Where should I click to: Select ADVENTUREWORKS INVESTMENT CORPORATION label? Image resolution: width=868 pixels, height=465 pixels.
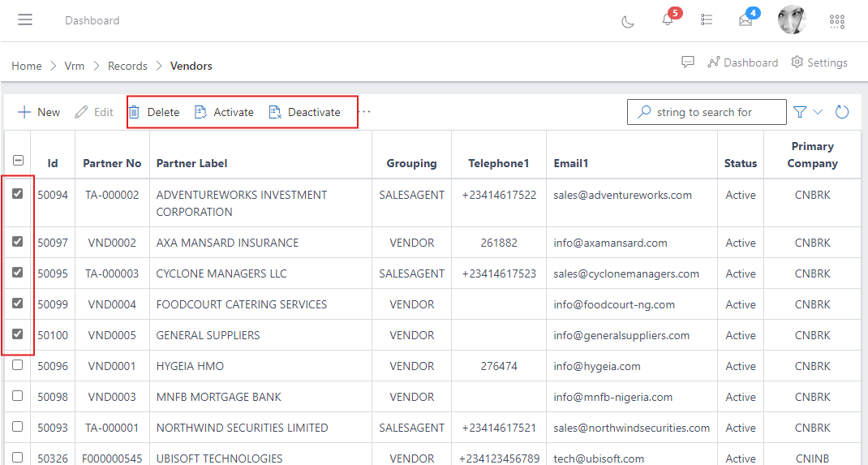[242, 203]
